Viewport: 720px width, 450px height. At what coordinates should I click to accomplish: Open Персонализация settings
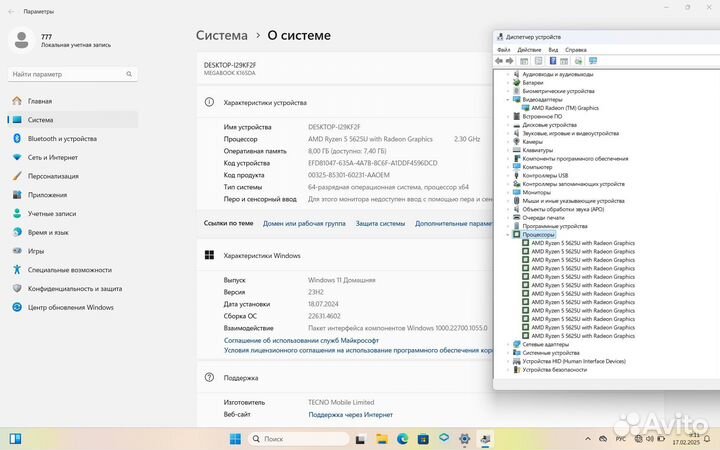tap(73, 176)
